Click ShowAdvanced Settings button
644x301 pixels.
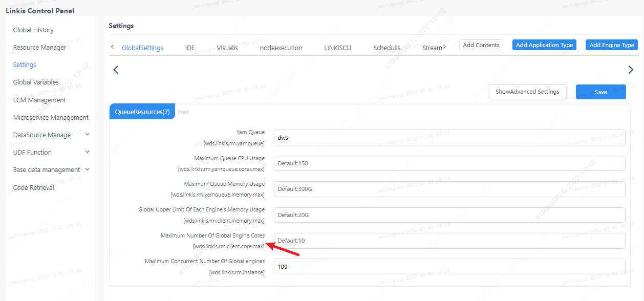[x=527, y=92]
